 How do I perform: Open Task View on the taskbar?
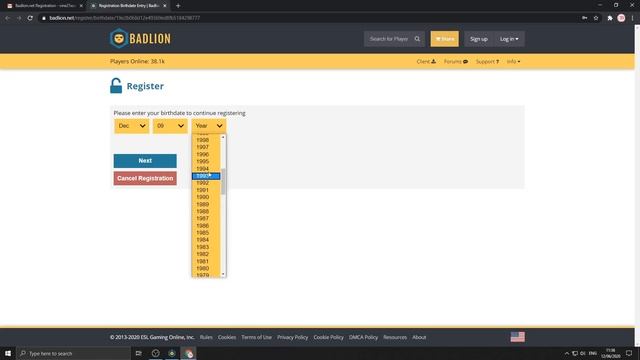click(x=138, y=353)
